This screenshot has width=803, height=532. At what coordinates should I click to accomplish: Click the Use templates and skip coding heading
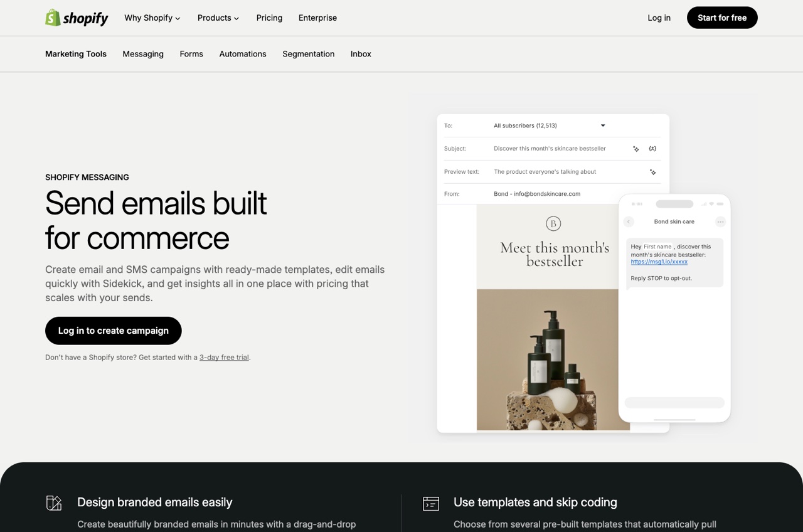[x=535, y=502]
